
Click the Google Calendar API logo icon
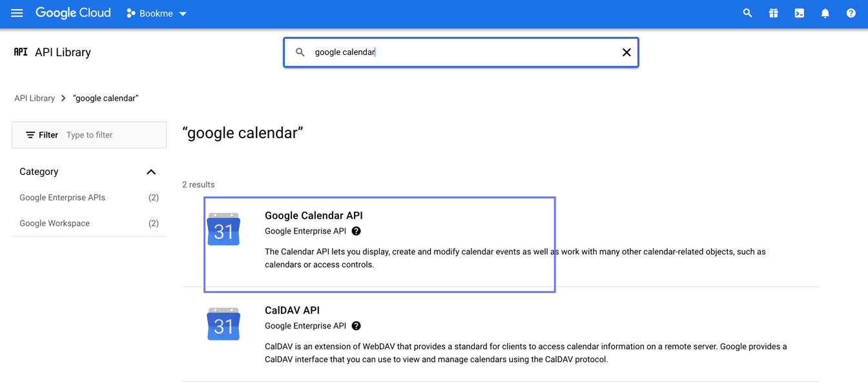(223, 229)
